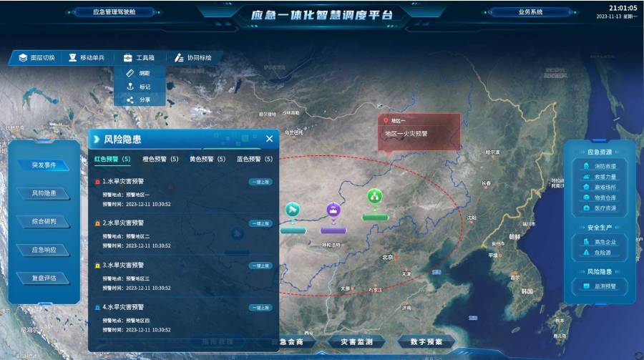This screenshot has width=644, height=360.
Task: Click 预警地点: 预警地区三 text
Action: [x=126, y=279]
